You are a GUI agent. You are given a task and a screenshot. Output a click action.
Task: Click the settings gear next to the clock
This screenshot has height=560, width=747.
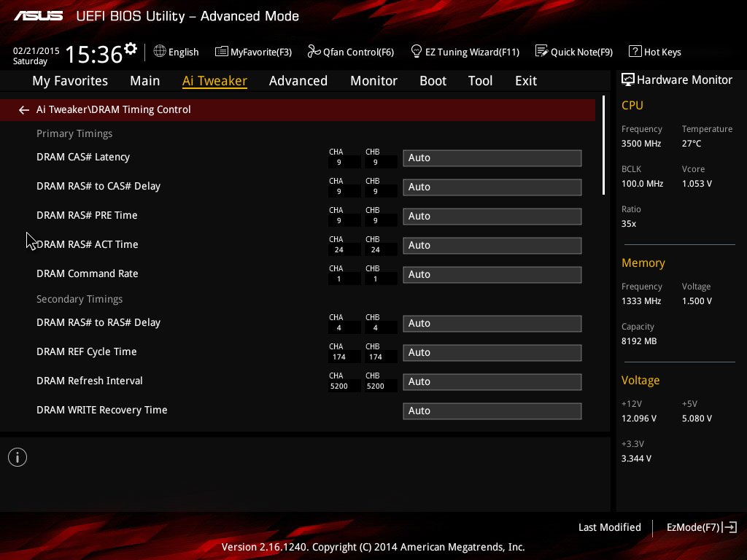[131, 49]
